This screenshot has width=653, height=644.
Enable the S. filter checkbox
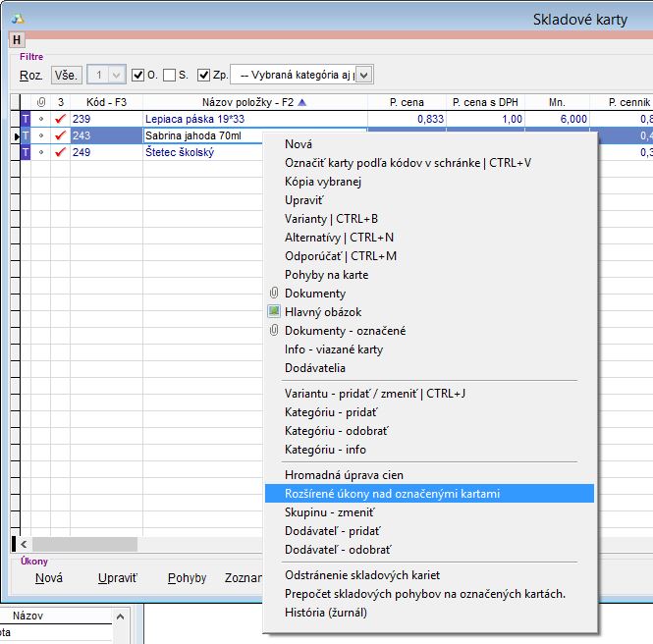click(x=170, y=75)
